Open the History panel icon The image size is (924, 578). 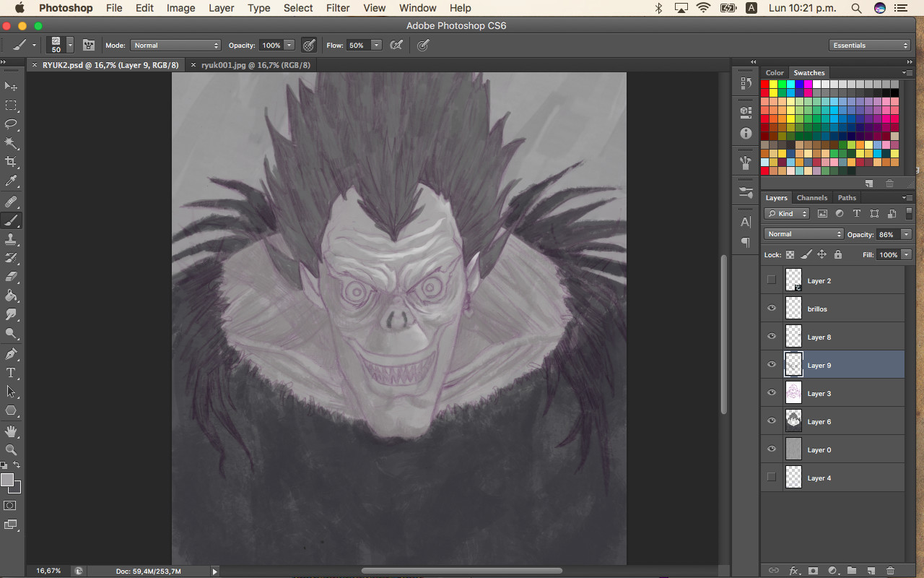click(x=746, y=83)
